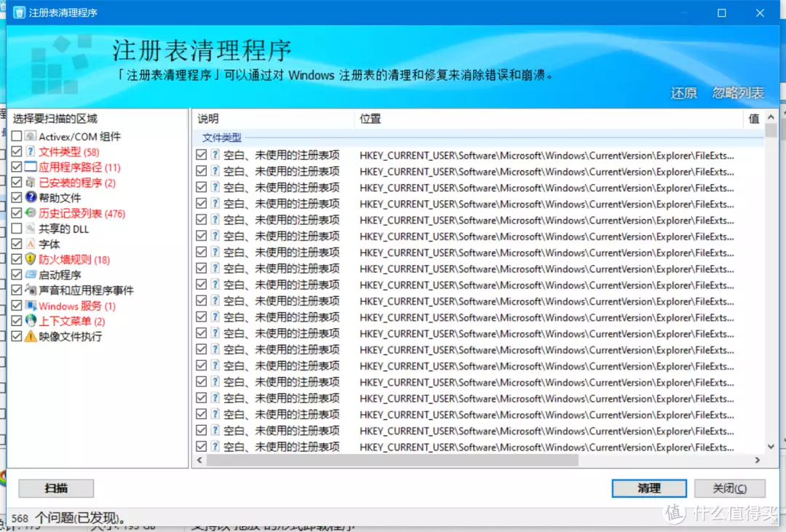The height and width of the screenshot is (532, 786).
Task: Select the Windows 服务 (1) category label
Action: click(x=77, y=306)
